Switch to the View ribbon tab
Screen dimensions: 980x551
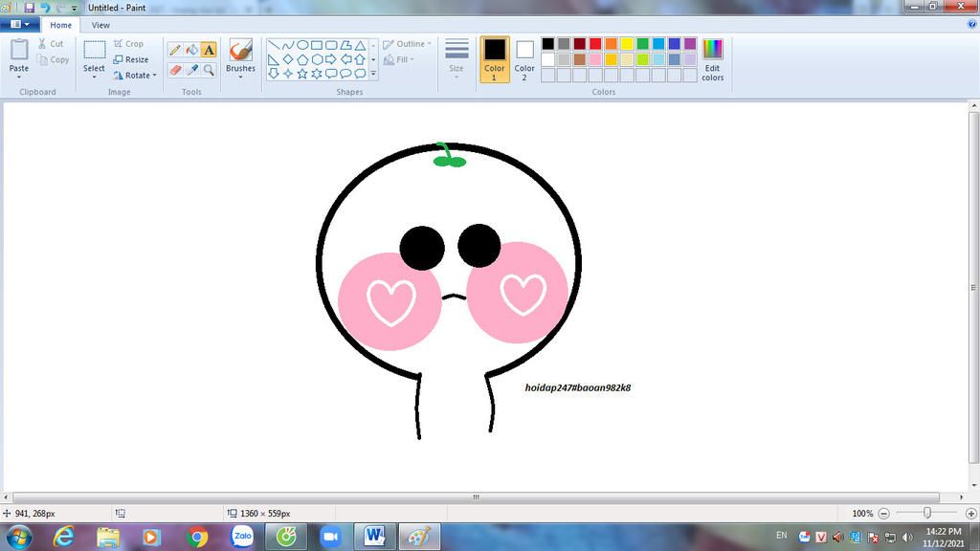click(100, 25)
